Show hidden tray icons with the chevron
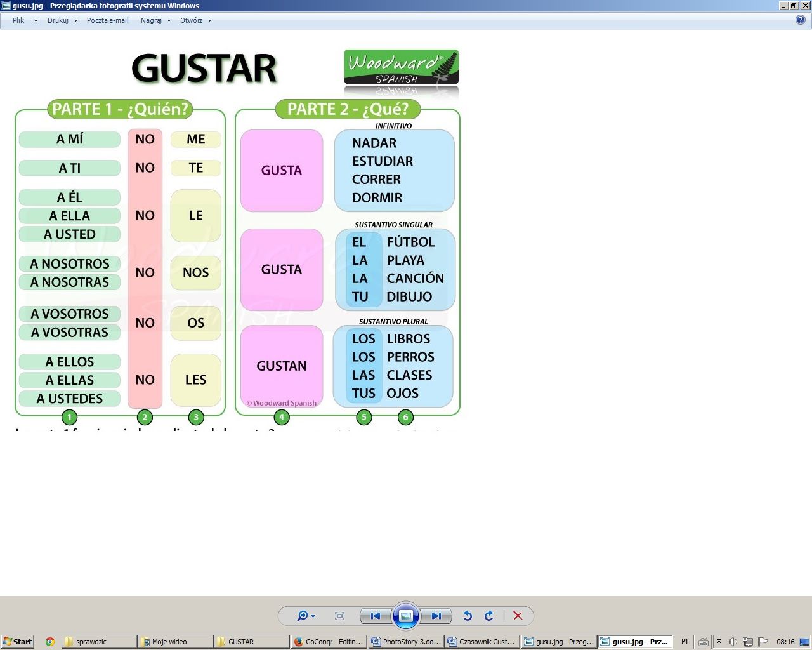This screenshot has width=812, height=650. point(719,641)
